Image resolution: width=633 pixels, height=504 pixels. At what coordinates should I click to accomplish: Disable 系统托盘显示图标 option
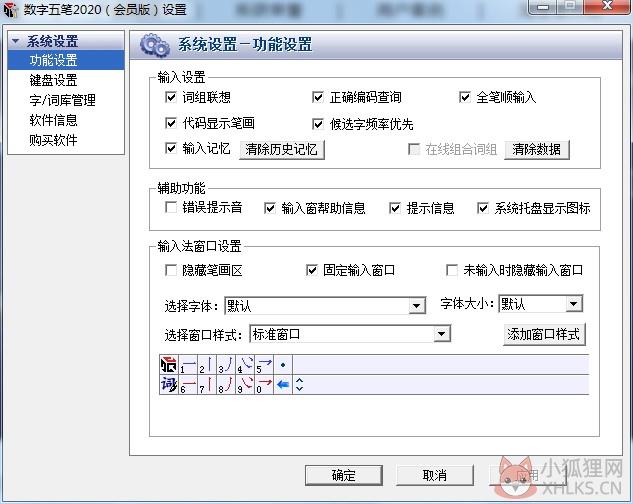click(x=482, y=208)
